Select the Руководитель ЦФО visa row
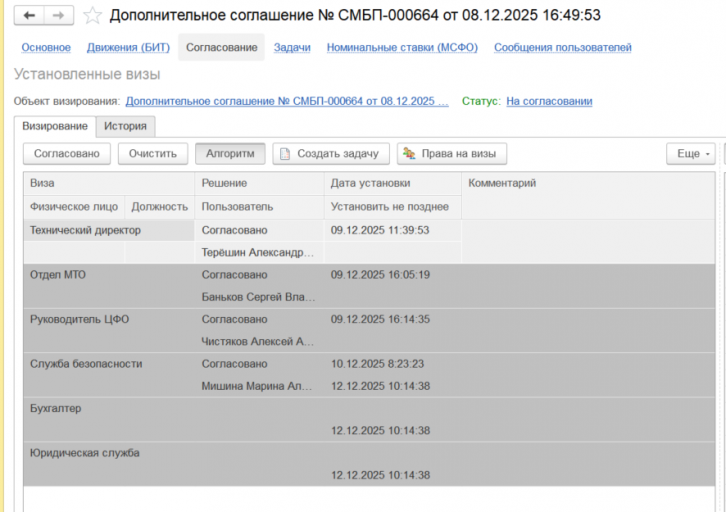Viewport: 726px width, 512px height. click(x=369, y=331)
